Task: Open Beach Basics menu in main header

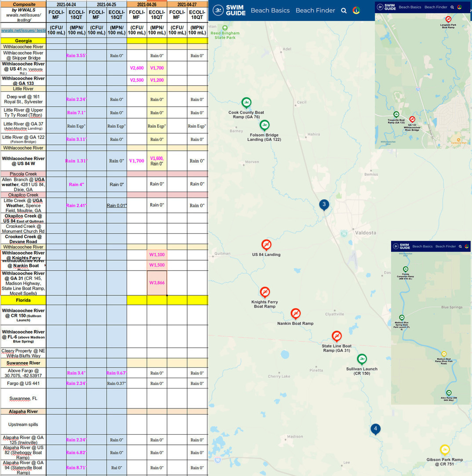Action: pyautogui.click(x=270, y=10)
